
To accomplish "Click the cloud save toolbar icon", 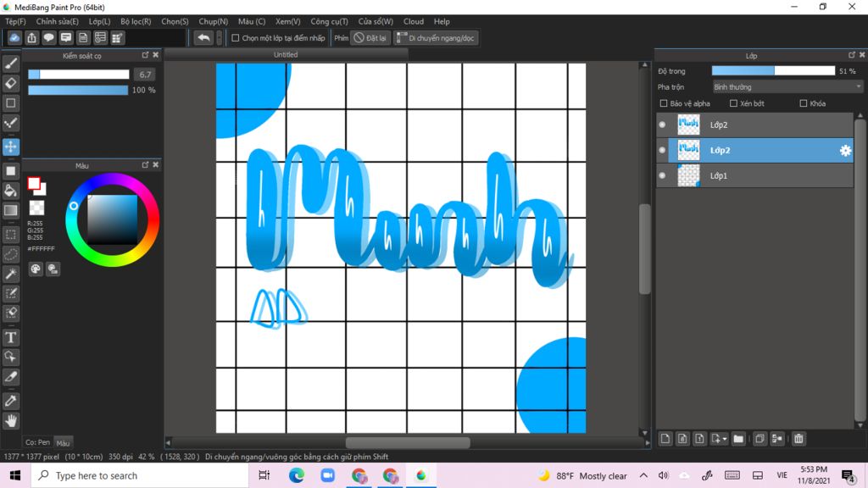I will tap(14, 37).
